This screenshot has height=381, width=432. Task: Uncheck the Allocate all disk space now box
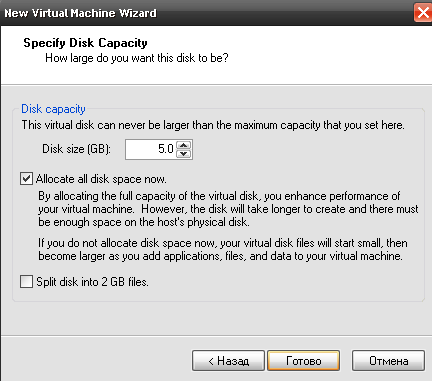point(26,179)
